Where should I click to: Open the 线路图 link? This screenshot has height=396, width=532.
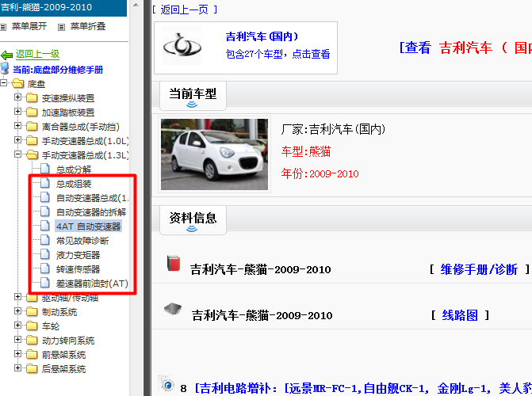point(460,315)
